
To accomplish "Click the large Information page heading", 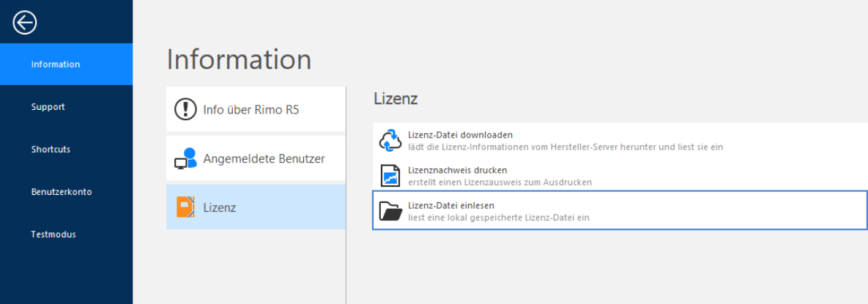I will (x=239, y=59).
